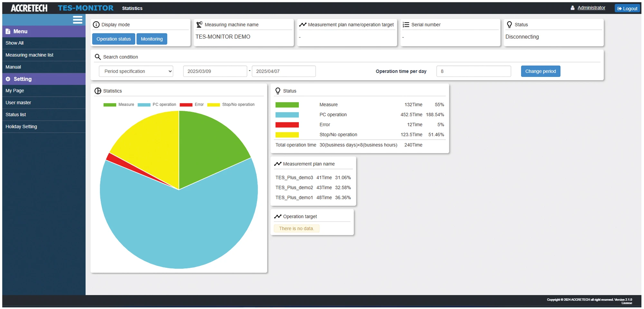This screenshot has width=644, height=309.
Task: Toggle Stop/No operation series in chart legend
Action: (x=231, y=105)
